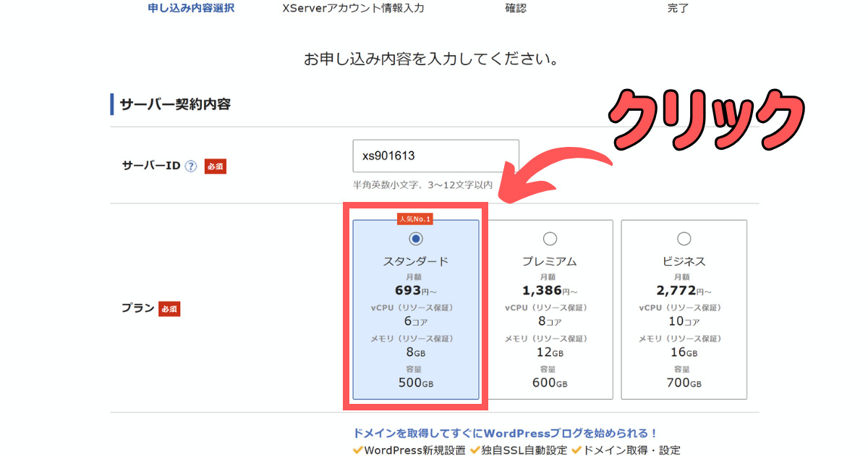The image size is (868, 456).
Task: Click the ビジネス 2,772円 price text
Action: tap(682, 291)
